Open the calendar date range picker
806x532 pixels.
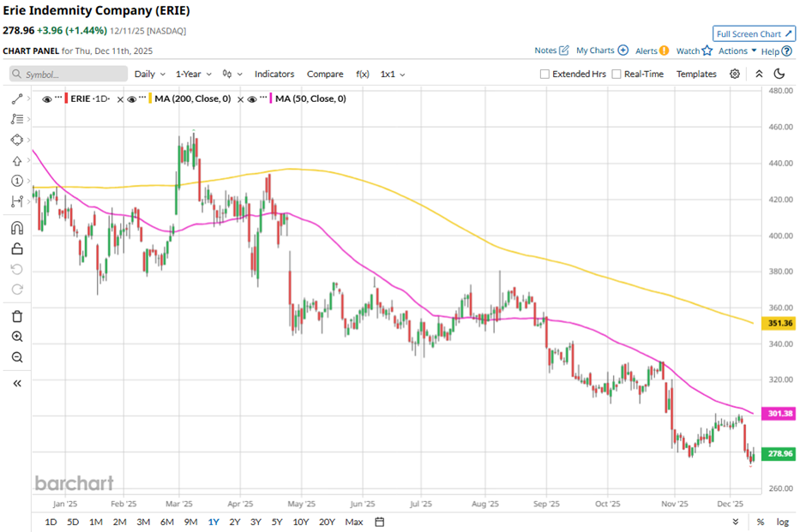pos(380,522)
